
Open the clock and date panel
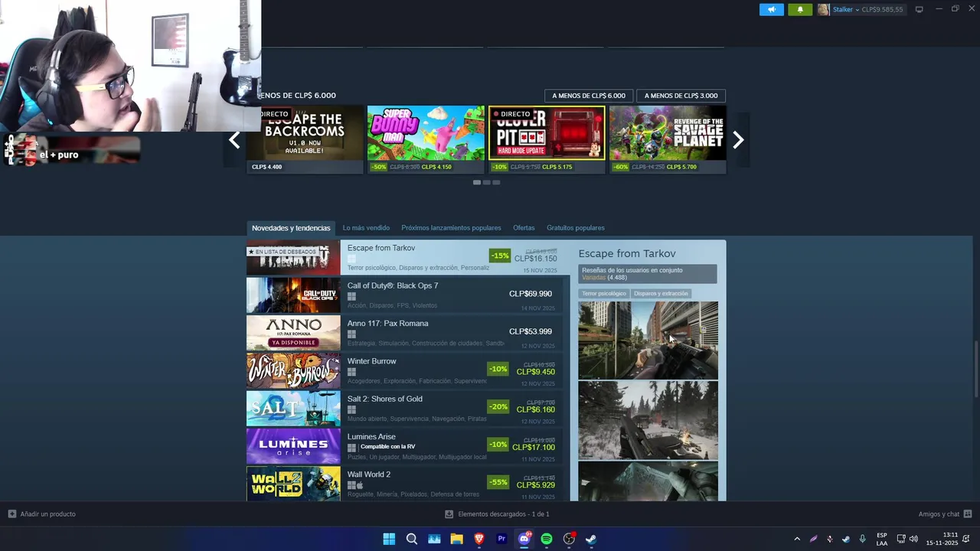(942, 539)
